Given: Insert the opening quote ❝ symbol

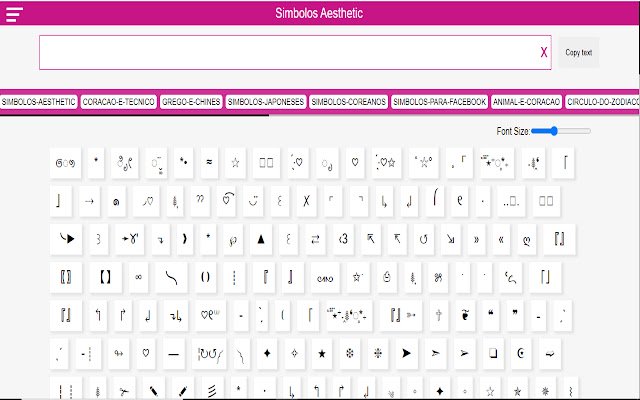Looking at the screenshot, I should [491, 316].
